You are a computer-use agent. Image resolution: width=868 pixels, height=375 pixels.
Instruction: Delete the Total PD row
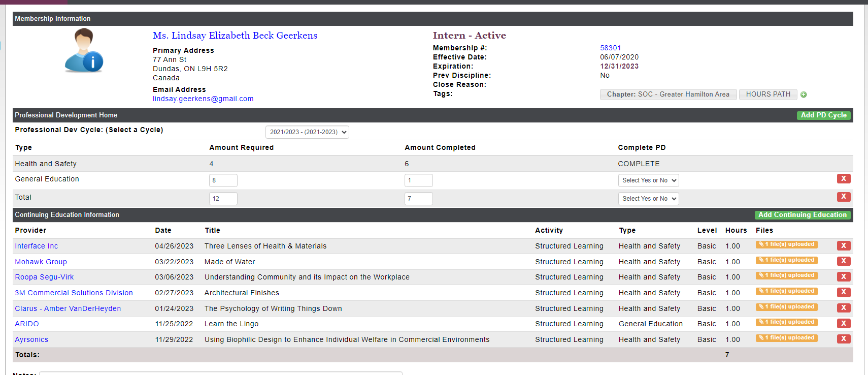tap(844, 197)
